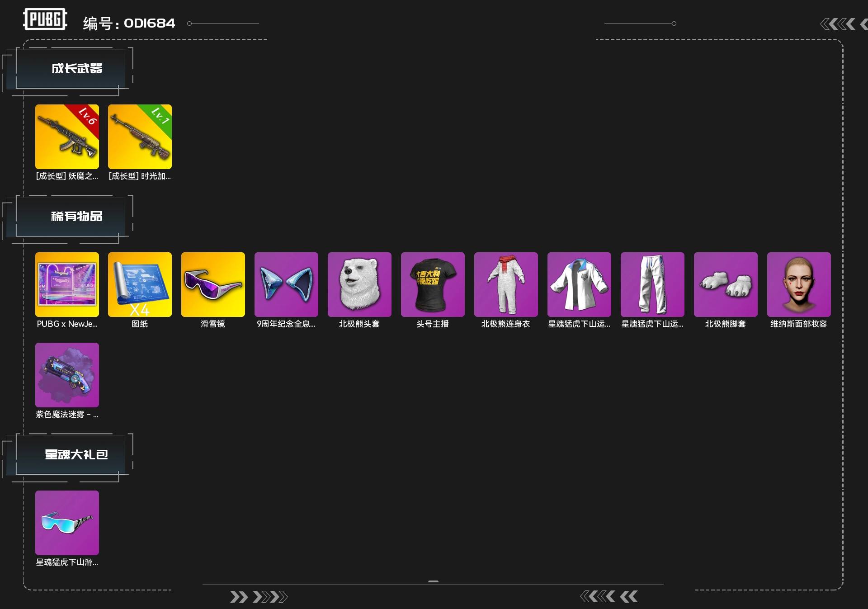Select the 北极熊头套 polar bear head
Screen dimensions: 868x609
pyautogui.click(x=359, y=284)
